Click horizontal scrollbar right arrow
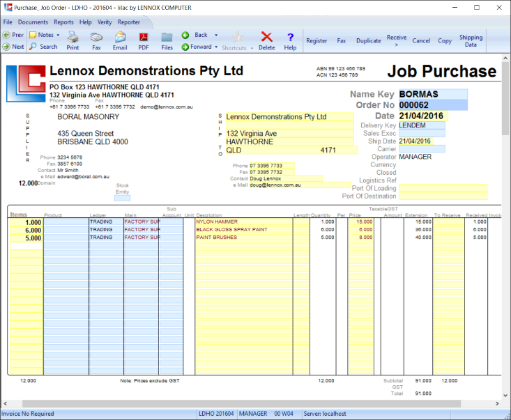 point(497,403)
